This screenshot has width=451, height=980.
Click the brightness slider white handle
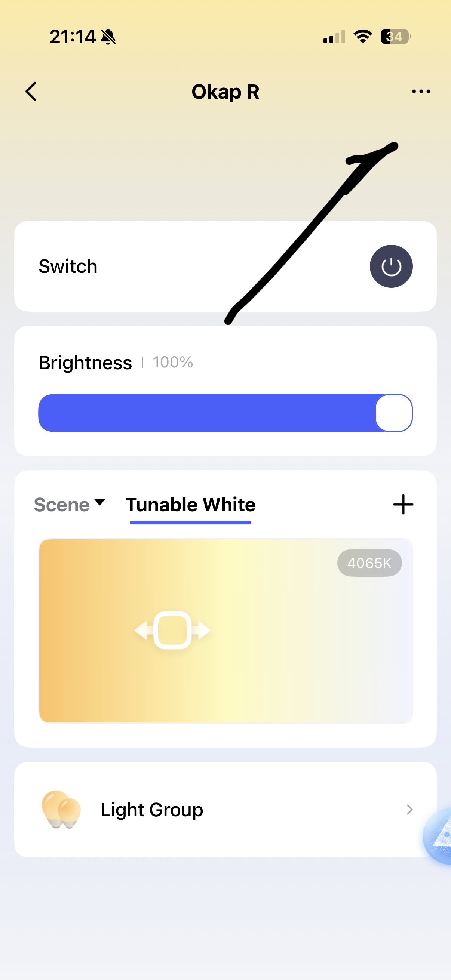click(393, 413)
